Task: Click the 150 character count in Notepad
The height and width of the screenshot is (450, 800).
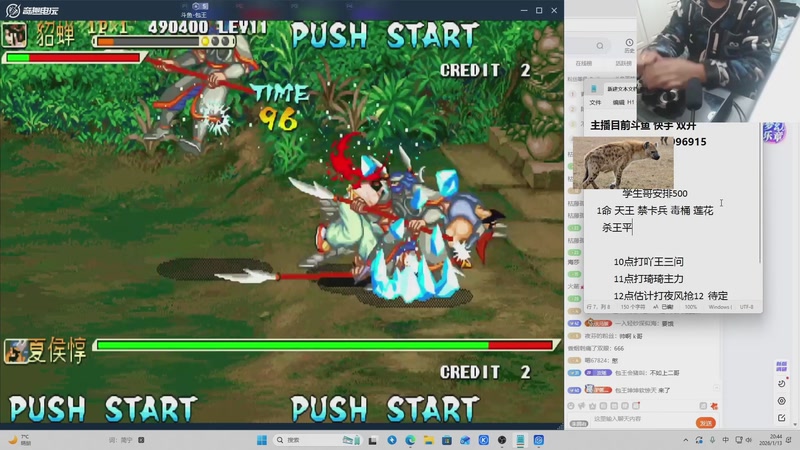Action: (633, 307)
